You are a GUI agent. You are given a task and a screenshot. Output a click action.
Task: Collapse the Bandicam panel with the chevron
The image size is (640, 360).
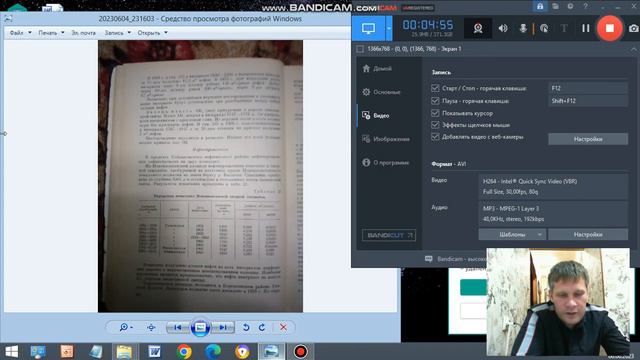pos(633,49)
